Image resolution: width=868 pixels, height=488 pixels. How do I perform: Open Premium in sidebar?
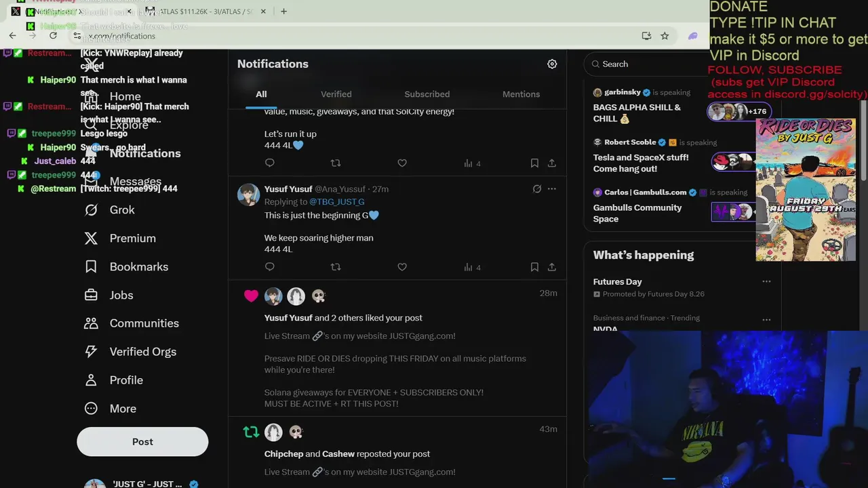point(120,239)
